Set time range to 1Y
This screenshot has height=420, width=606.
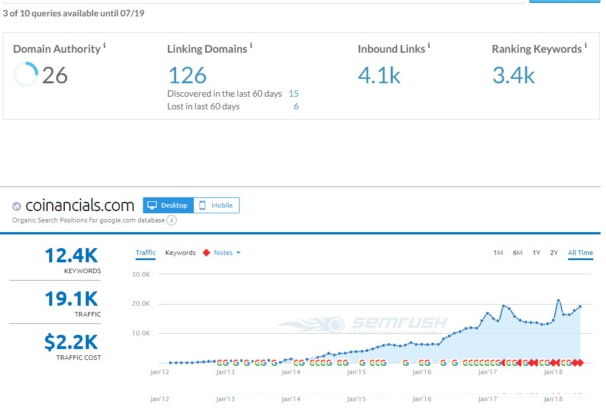click(x=536, y=253)
